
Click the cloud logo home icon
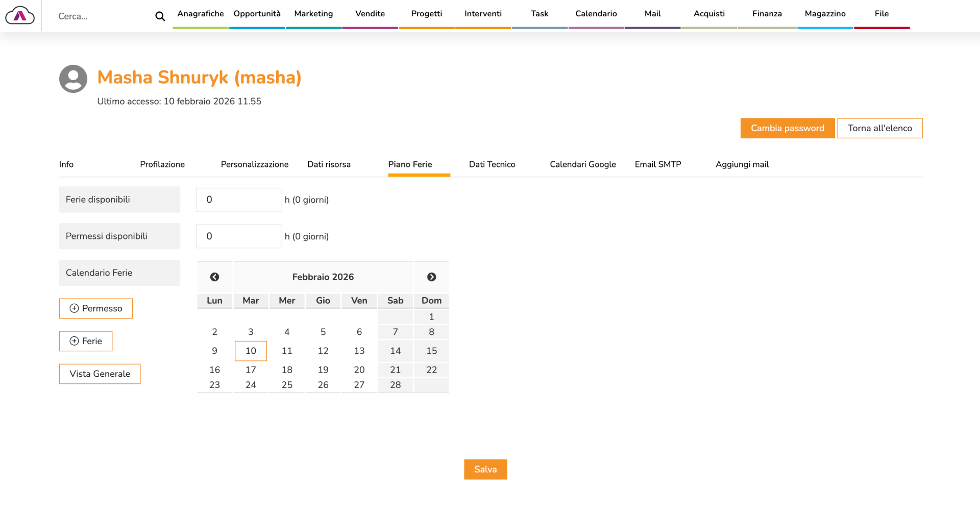click(x=20, y=16)
